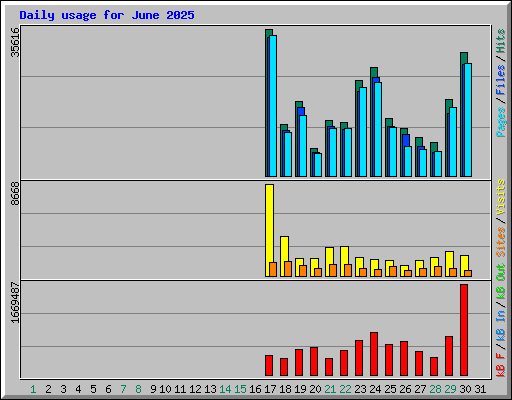
Task: Click the day 7 axis label
Action: click(123, 389)
